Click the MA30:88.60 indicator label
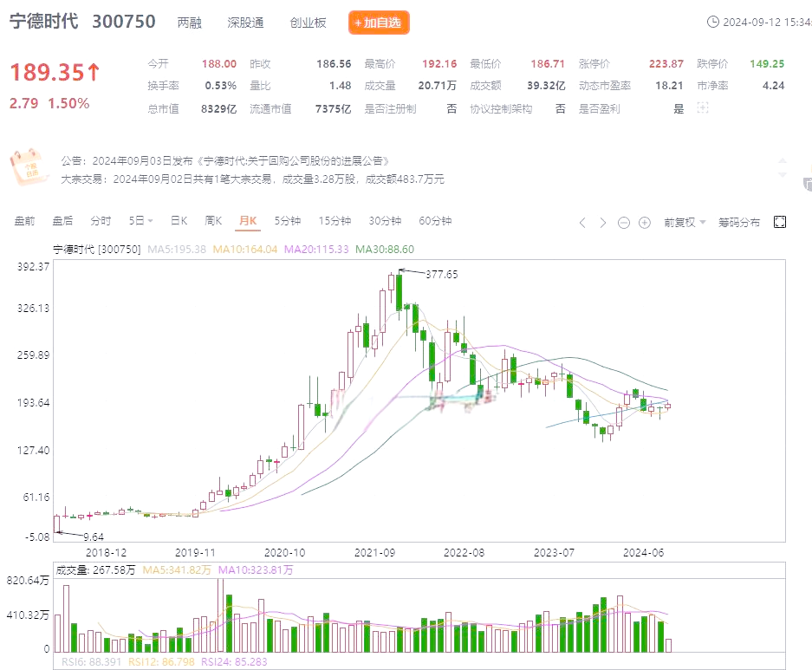Screen dimensions: 812x670 (x=385, y=250)
